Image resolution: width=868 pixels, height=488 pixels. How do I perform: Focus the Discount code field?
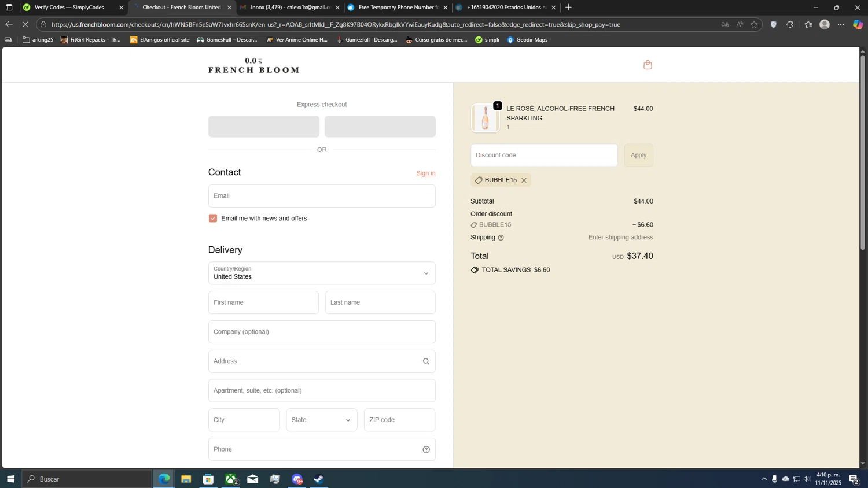coord(544,155)
